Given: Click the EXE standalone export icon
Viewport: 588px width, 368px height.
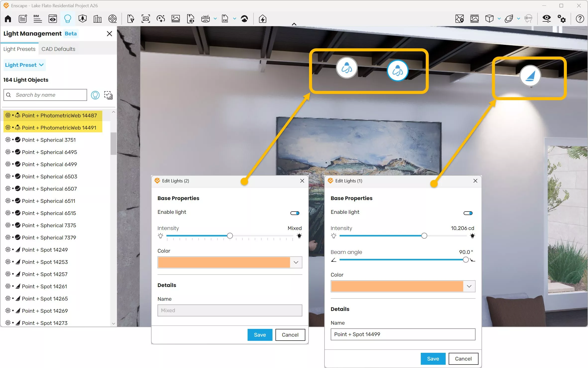Looking at the screenshot, I should [225, 19].
